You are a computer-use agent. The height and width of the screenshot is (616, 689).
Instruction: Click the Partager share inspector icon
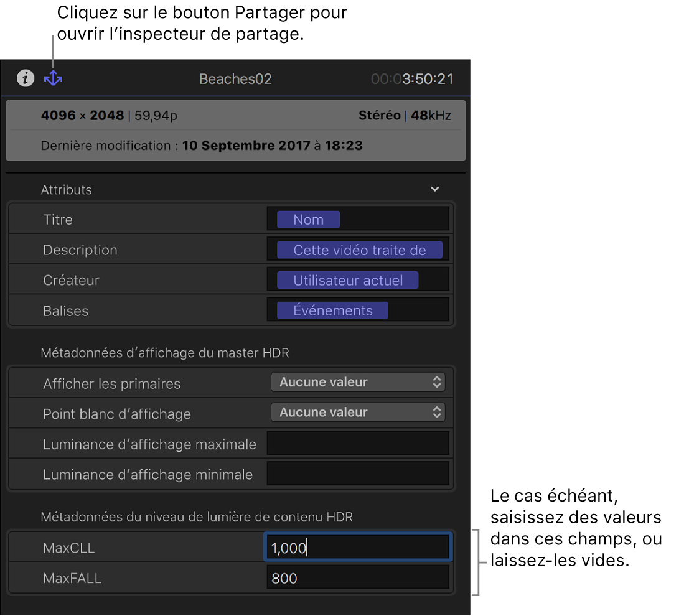[53, 78]
